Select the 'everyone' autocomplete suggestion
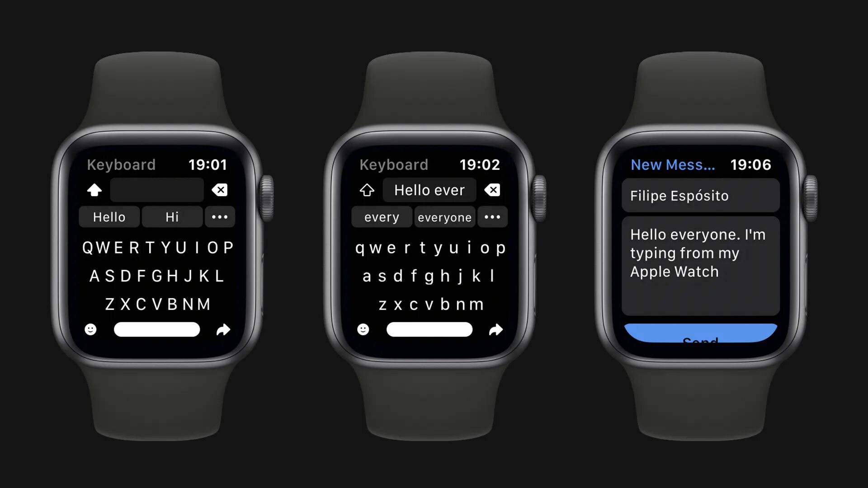 pyautogui.click(x=444, y=216)
